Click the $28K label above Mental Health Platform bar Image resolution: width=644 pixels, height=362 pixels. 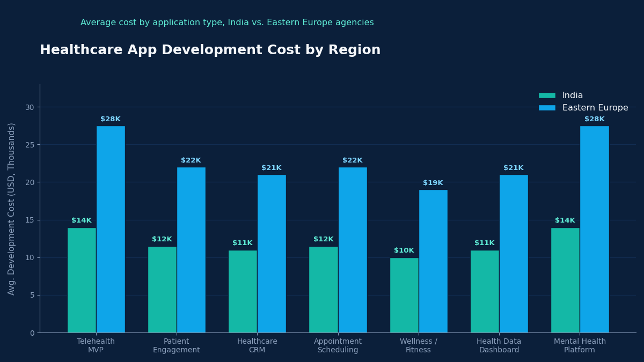tap(595, 119)
